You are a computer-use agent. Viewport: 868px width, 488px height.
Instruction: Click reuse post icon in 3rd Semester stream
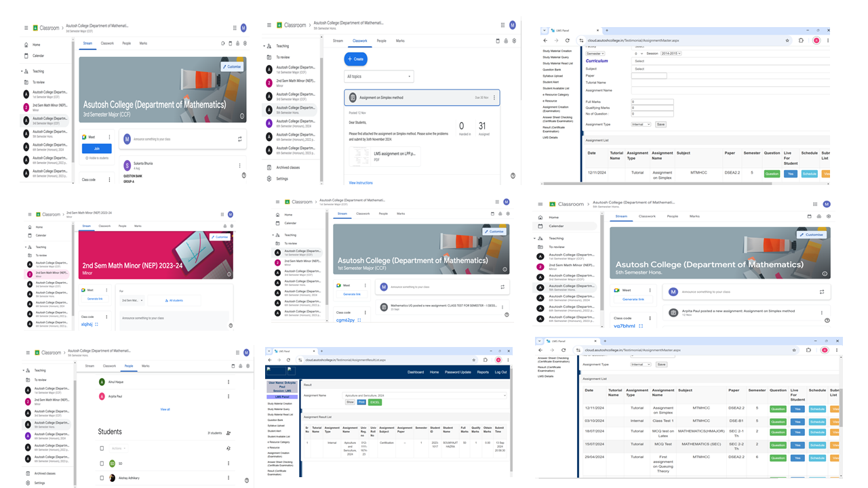point(239,139)
